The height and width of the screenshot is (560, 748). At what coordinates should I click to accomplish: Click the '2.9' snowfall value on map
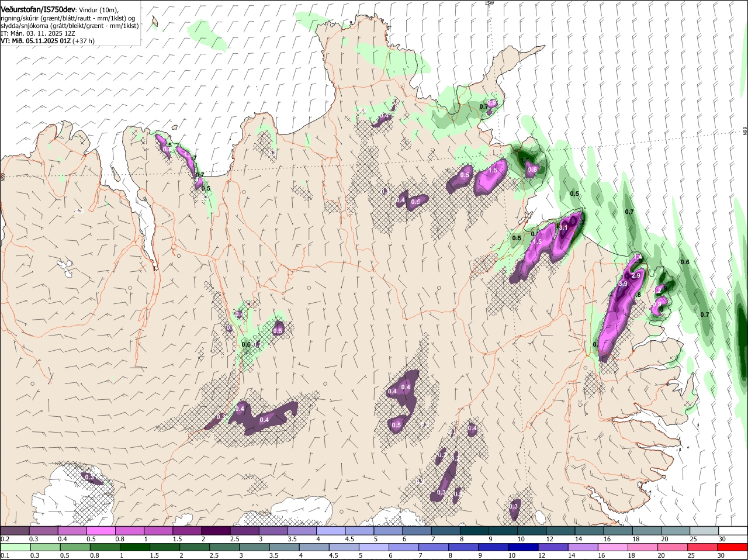(636, 275)
